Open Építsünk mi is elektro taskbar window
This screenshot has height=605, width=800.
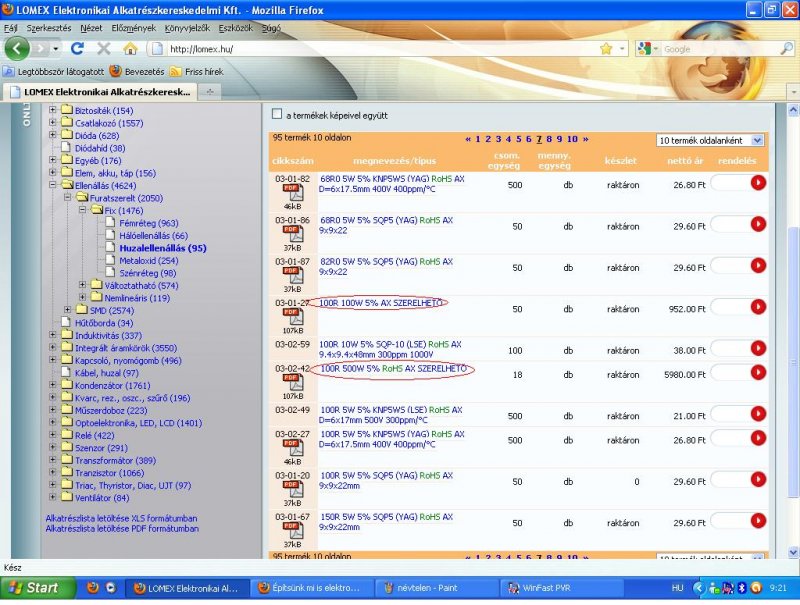coord(312,588)
